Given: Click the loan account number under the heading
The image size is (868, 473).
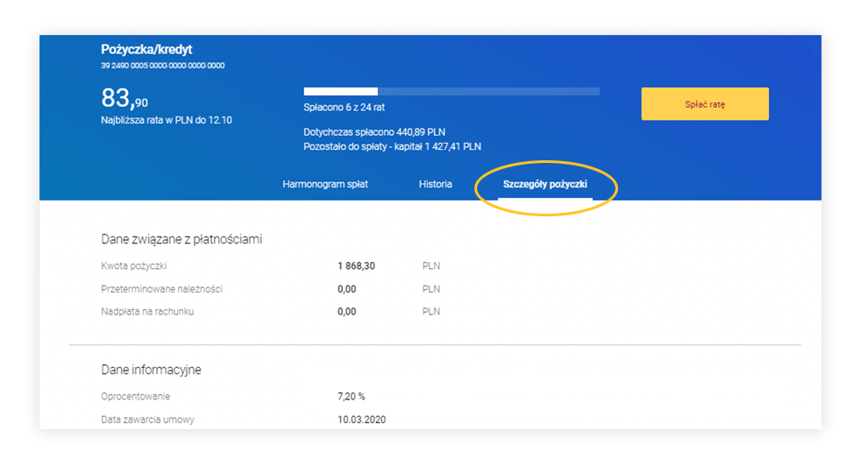Looking at the screenshot, I should pyautogui.click(x=163, y=66).
